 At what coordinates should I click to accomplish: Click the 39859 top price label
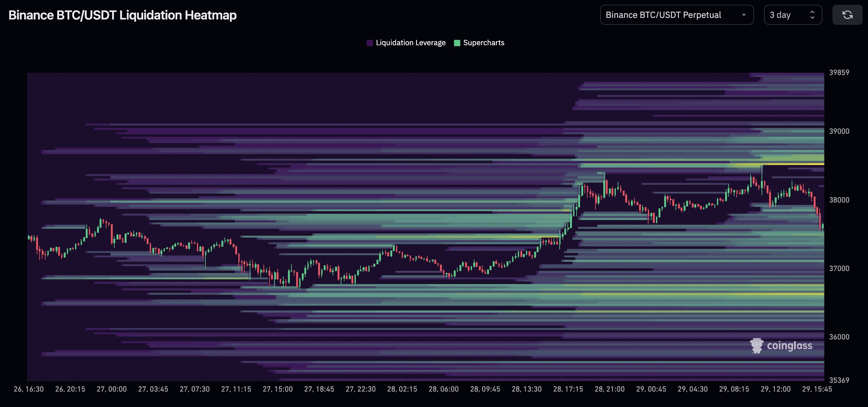tap(839, 73)
